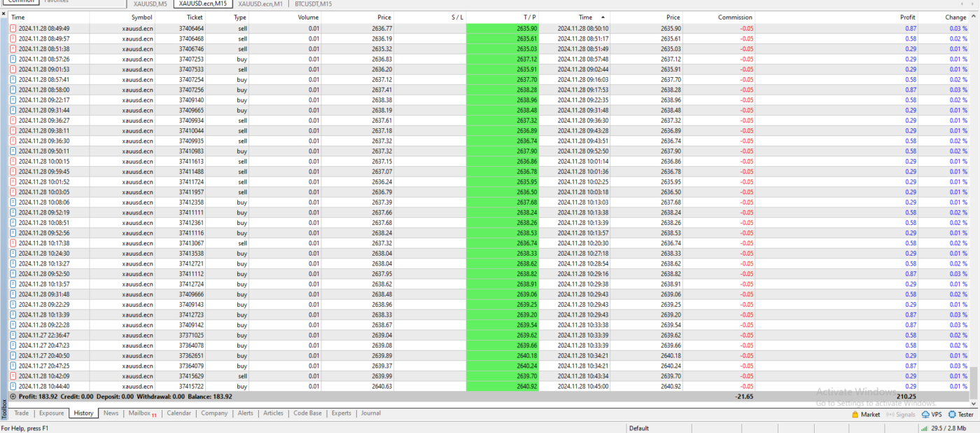
Task: Click the buy deal icon for ticket 37415722
Action: 13,386
